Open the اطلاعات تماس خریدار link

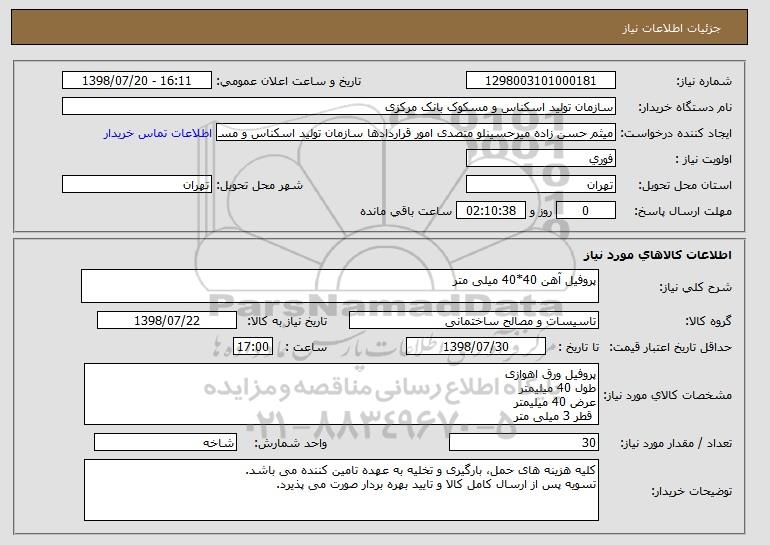pyautogui.click(x=158, y=134)
